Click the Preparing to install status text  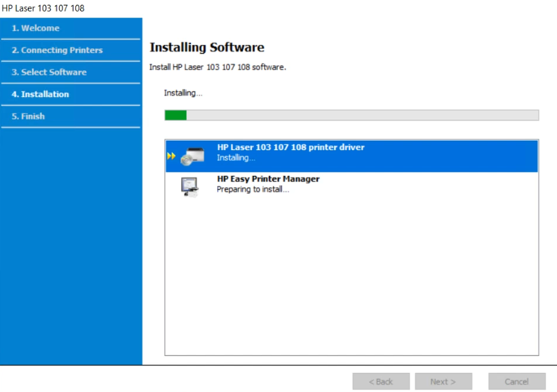pyautogui.click(x=253, y=190)
